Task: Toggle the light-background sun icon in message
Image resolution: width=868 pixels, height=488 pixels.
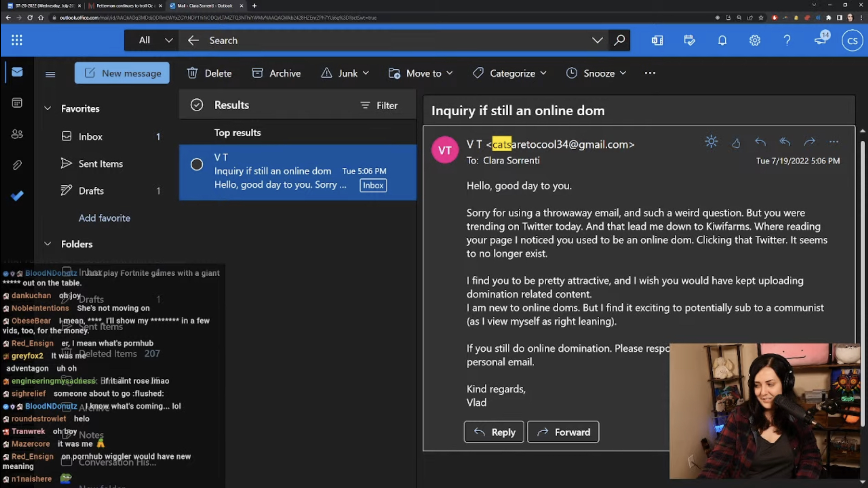Action: (x=711, y=142)
